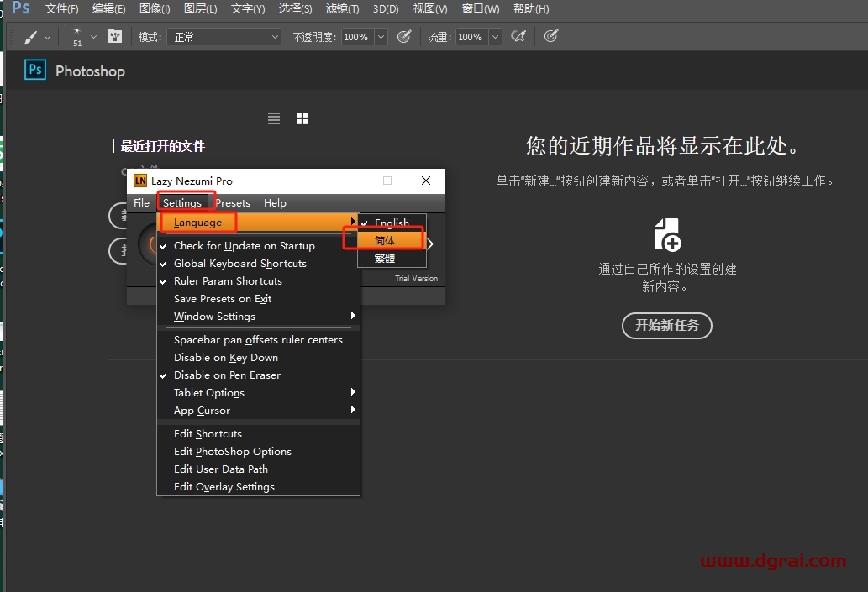Expand the Language submenu
Viewport: 868px width, 592px height.
coord(259,223)
